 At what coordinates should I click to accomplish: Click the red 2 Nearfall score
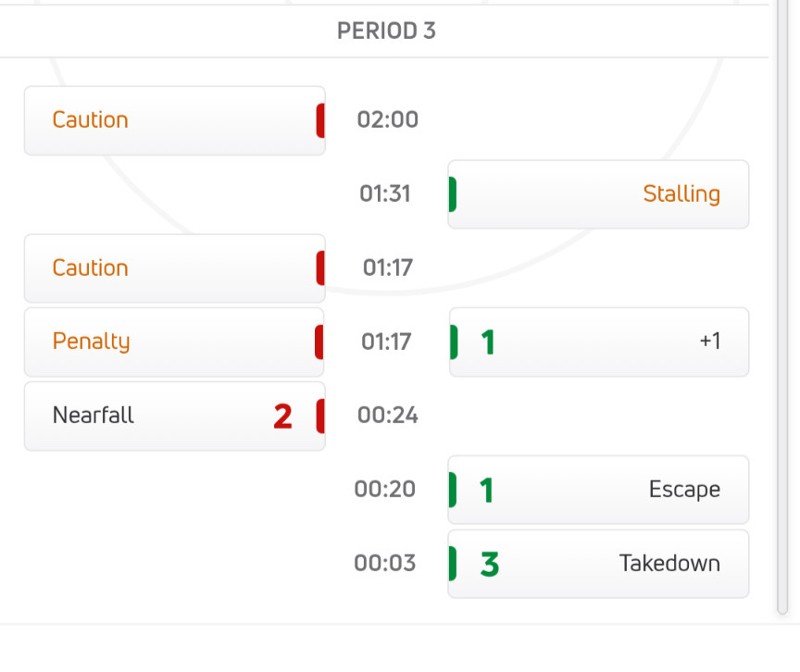click(282, 417)
